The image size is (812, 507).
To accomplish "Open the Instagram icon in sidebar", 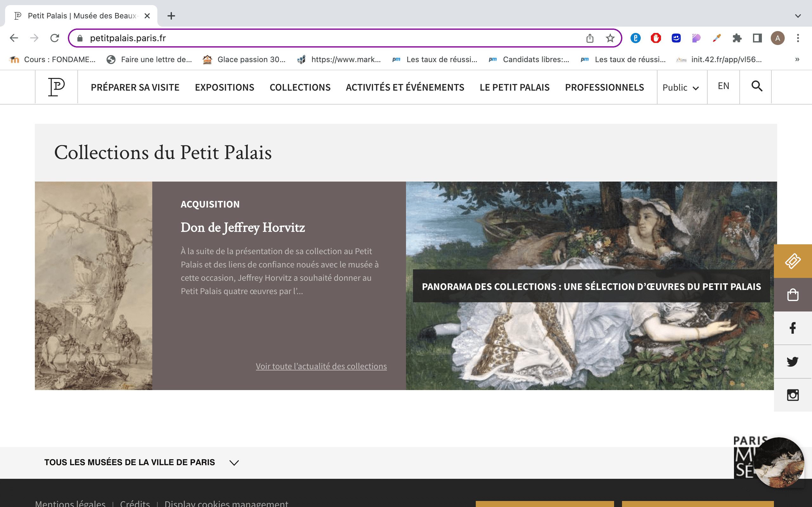I will [x=793, y=395].
